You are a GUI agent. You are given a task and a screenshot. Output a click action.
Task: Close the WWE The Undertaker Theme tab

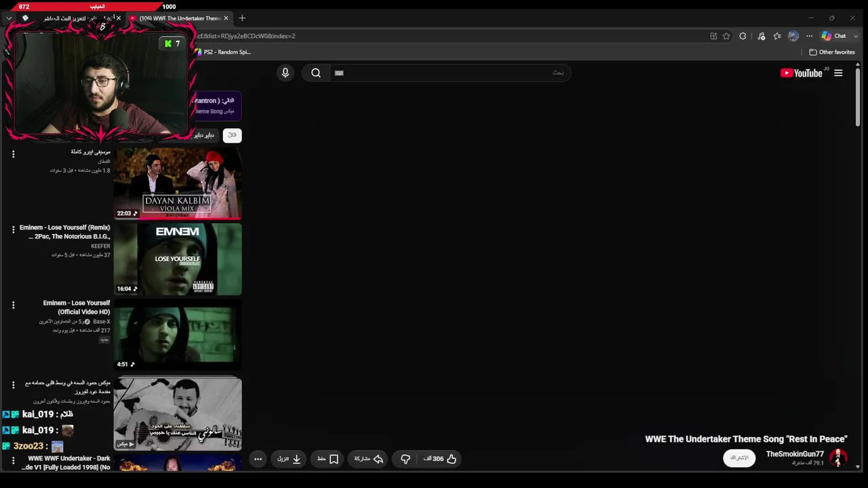pos(226,18)
